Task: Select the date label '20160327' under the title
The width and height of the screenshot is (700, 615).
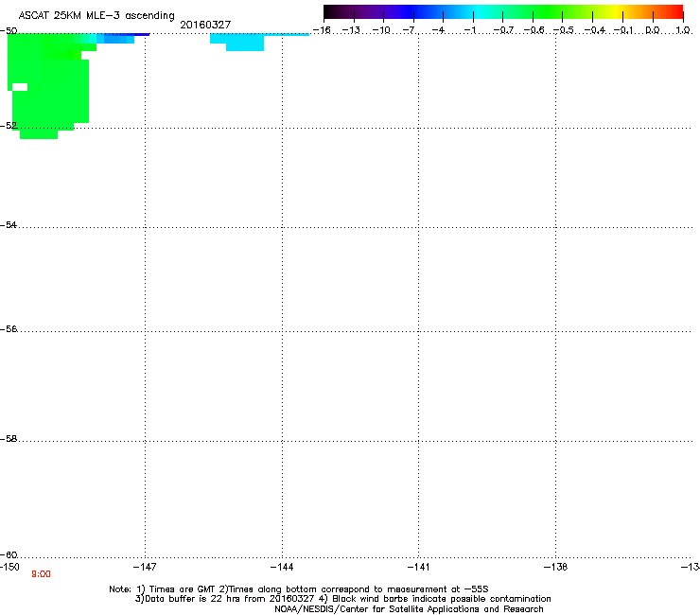Action: [x=205, y=25]
